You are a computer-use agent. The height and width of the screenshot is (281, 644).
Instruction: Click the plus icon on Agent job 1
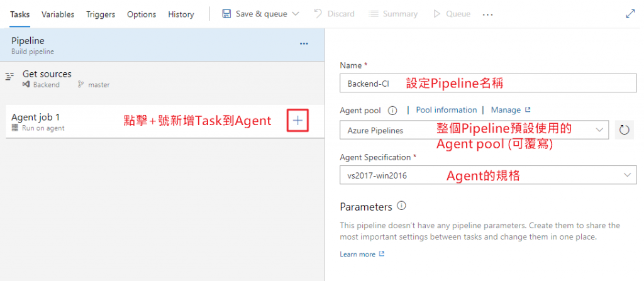point(297,121)
